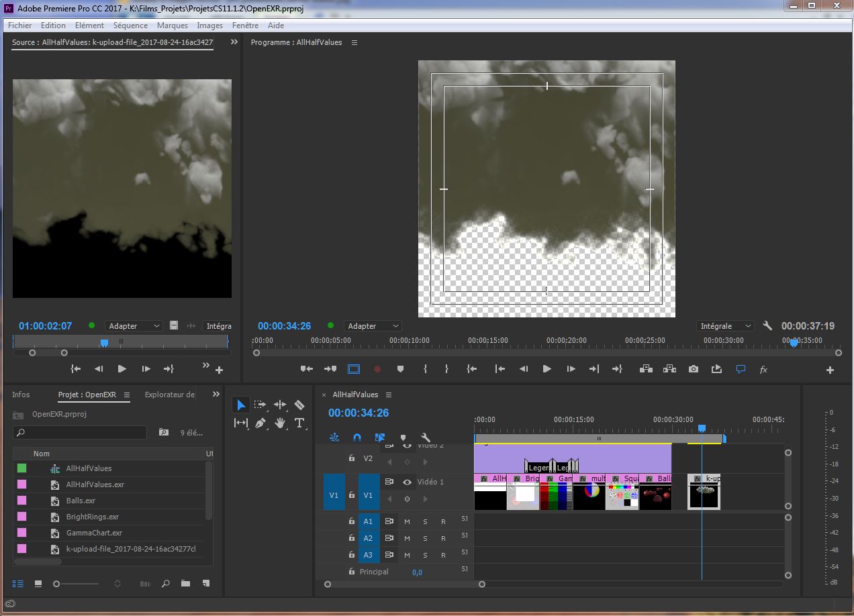Select the Type (T) tool
Image resolution: width=854 pixels, height=616 pixels.
pos(299,423)
